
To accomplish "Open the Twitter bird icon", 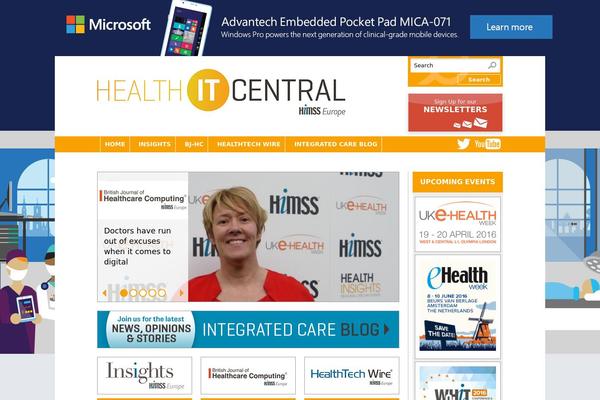I will point(463,144).
